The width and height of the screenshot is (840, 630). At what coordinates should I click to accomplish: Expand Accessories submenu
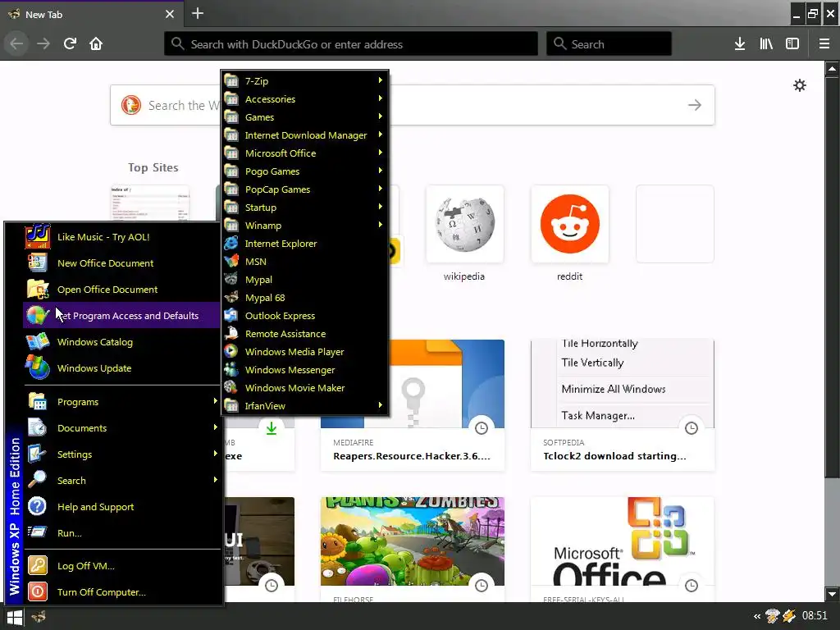tap(305, 99)
